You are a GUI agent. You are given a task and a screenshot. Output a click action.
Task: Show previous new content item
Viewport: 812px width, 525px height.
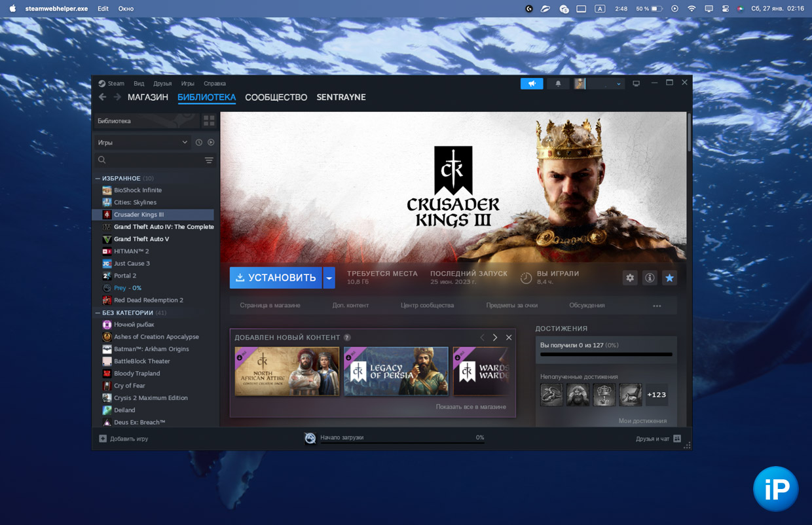(483, 338)
